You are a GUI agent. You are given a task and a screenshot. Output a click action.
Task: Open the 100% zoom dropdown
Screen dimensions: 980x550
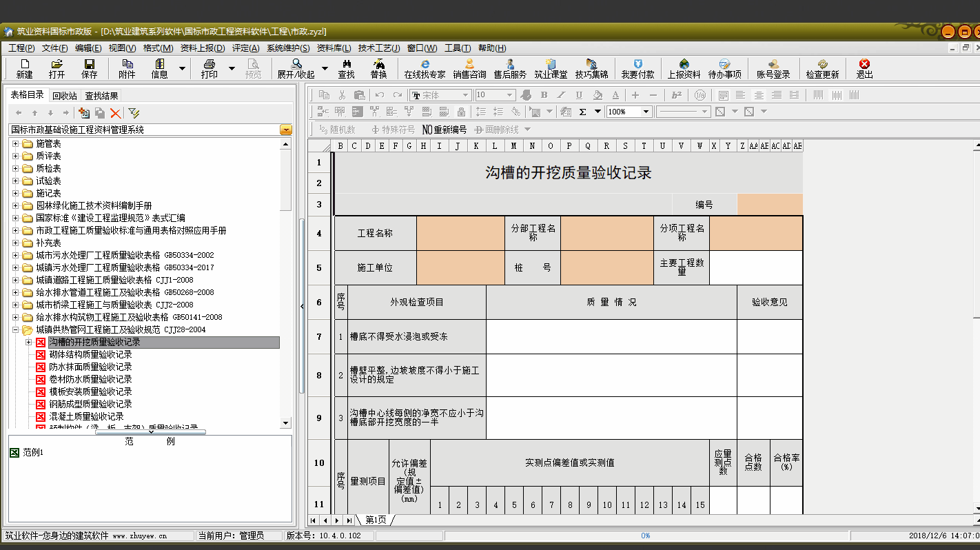tap(646, 112)
